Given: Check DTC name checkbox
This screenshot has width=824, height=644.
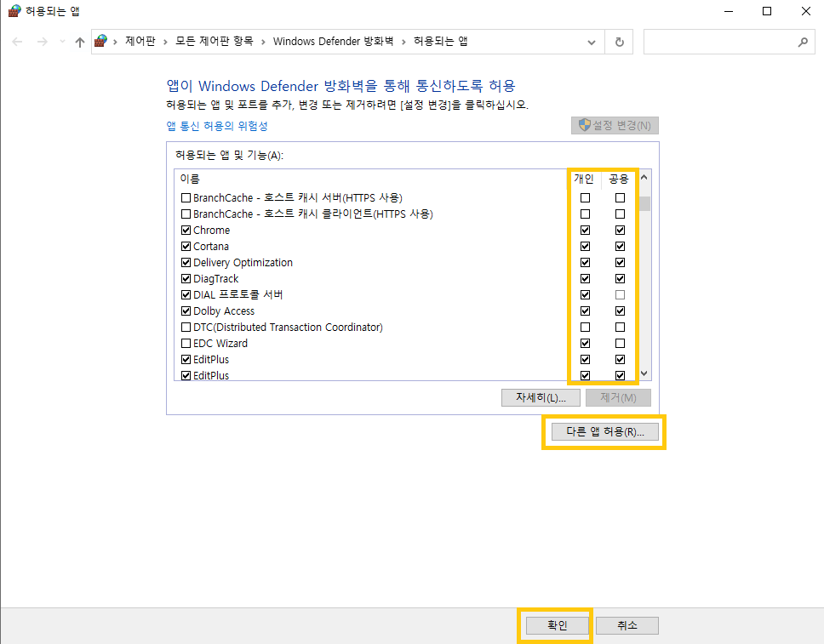Looking at the screenshot, I should click(x=186, y=328).
